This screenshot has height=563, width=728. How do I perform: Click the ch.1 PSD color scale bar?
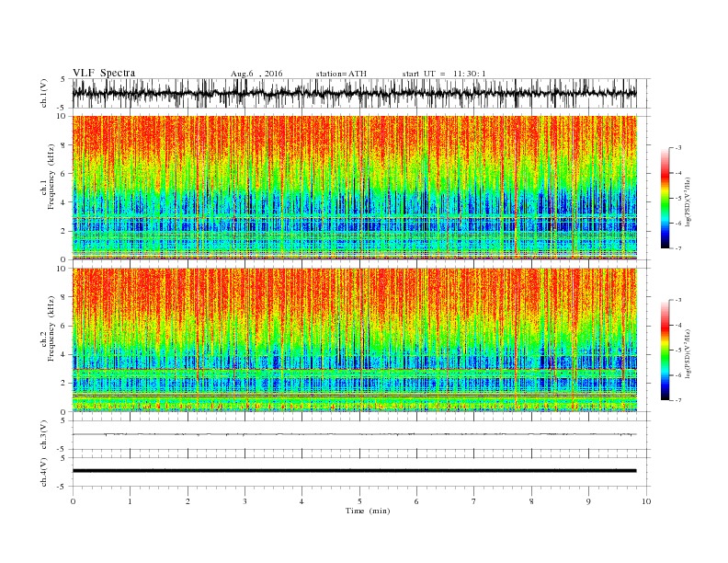pyautogui.click(x=665, y=198)
